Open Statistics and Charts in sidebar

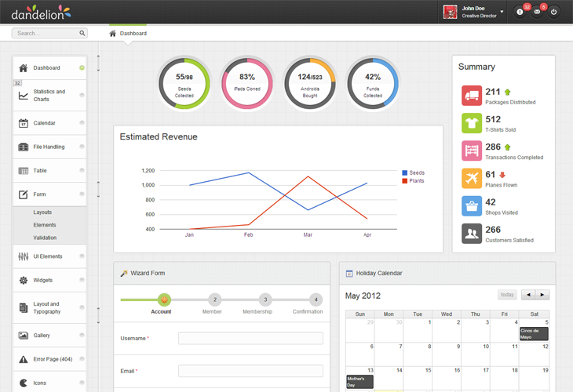49,96
